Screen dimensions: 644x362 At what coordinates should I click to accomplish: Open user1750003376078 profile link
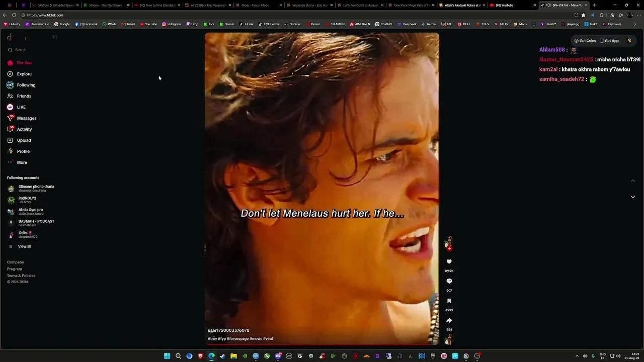pos(228,330)
